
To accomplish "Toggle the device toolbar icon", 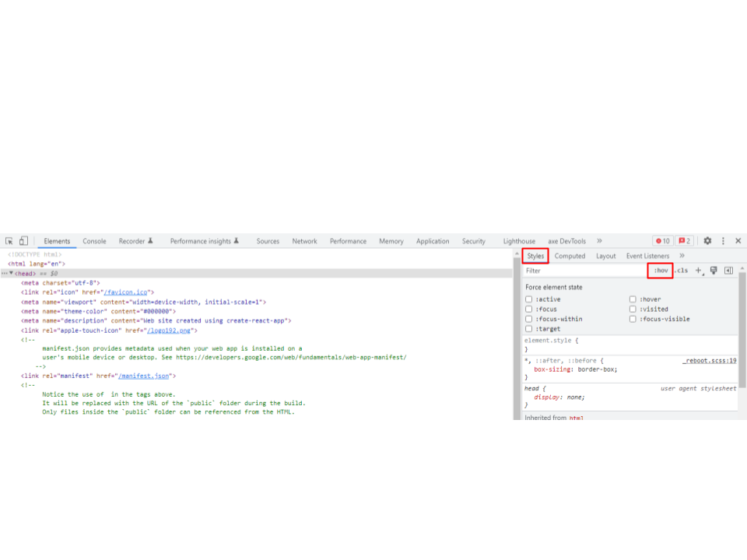I will (x=23, y=241).
